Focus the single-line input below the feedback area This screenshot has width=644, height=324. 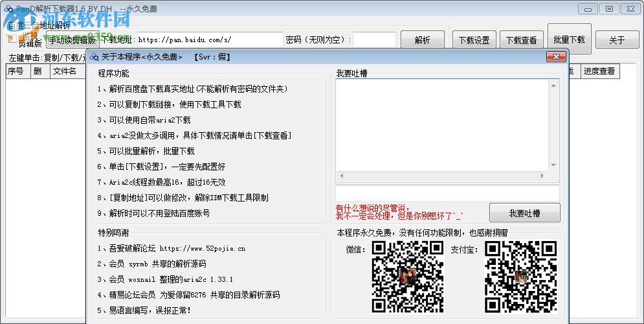pyautogui.click(x=447, y=193)
